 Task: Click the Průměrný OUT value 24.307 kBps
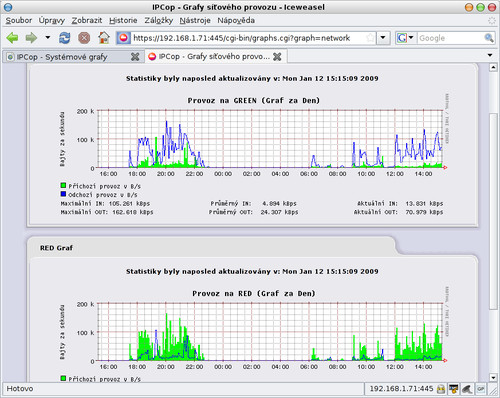pyautogui.click(x=279, y=212)
